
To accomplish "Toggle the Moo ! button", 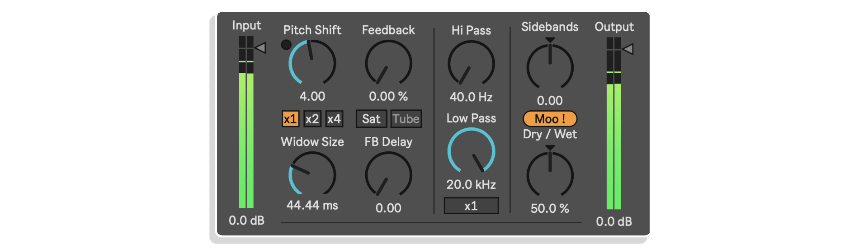I will click(550, 119).
